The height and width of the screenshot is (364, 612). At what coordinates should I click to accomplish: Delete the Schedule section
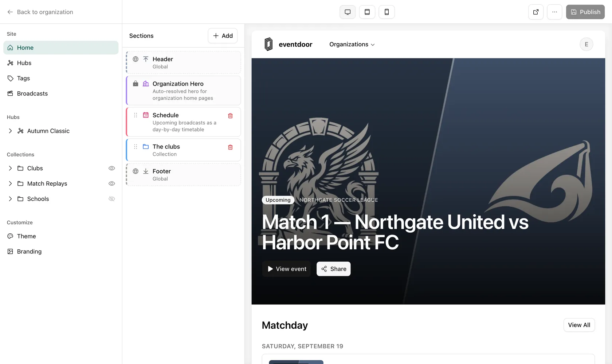[230, 116]
